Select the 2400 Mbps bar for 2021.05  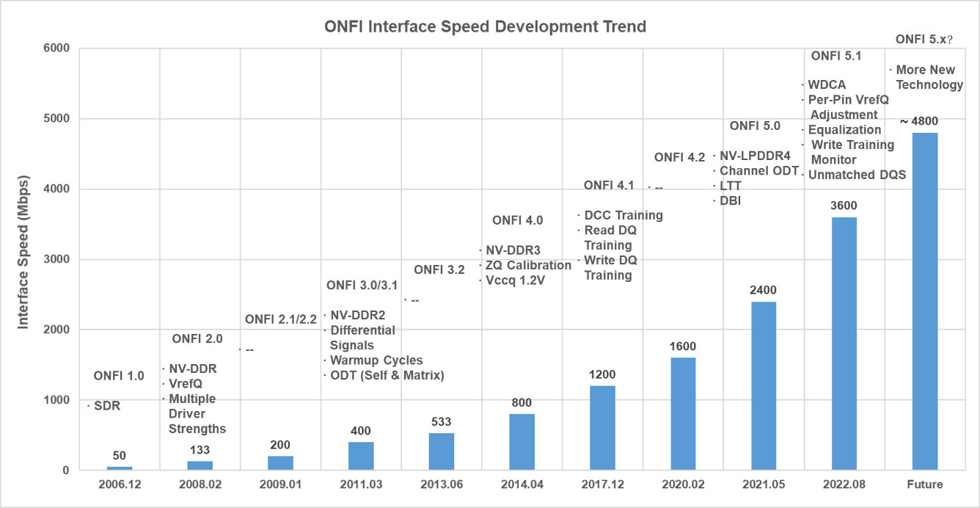pos(764,385)
